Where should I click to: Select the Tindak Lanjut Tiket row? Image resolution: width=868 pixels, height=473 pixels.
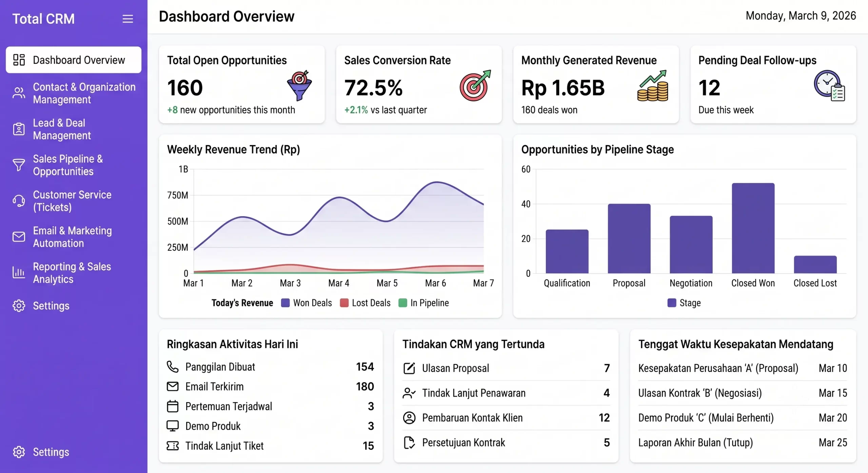click(270, 446)
